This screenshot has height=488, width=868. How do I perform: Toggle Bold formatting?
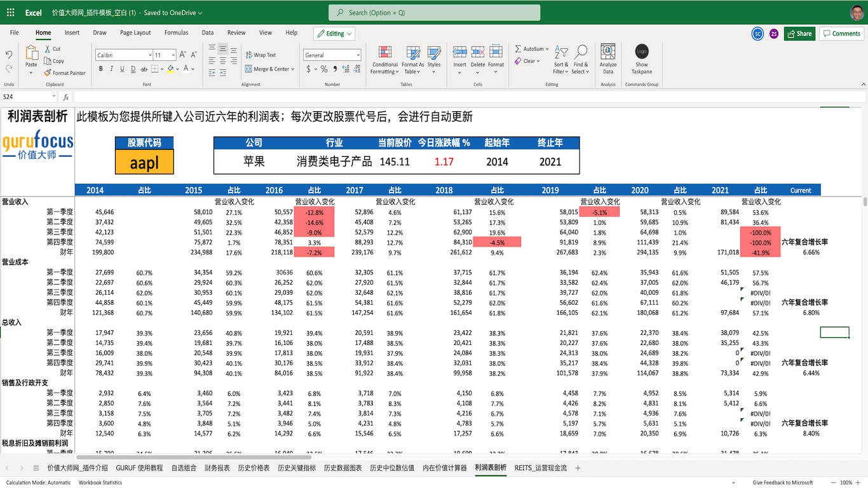pos(100,69)
